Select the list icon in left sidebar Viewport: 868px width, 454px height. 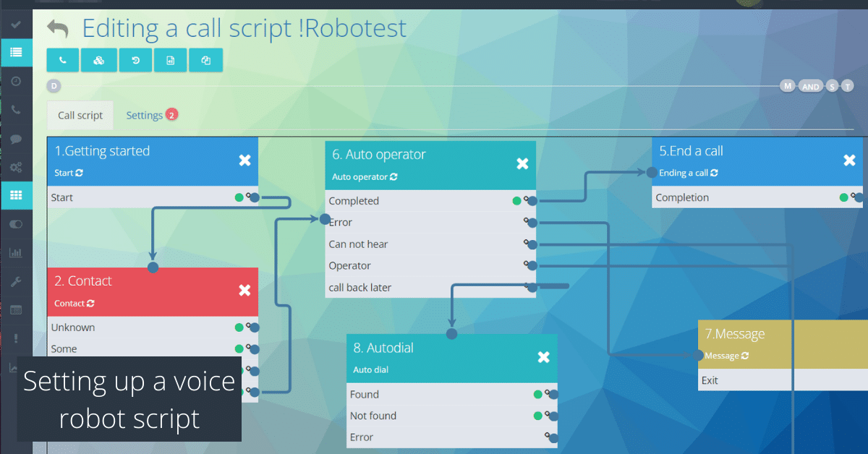pos(16,52)
